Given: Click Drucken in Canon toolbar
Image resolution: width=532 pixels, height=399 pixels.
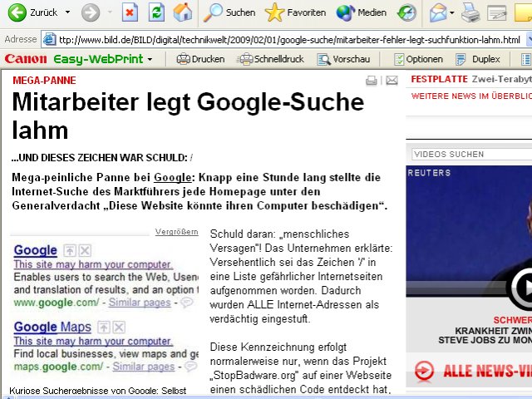Looking at the screenshot, I should click(x=200, y=59).
